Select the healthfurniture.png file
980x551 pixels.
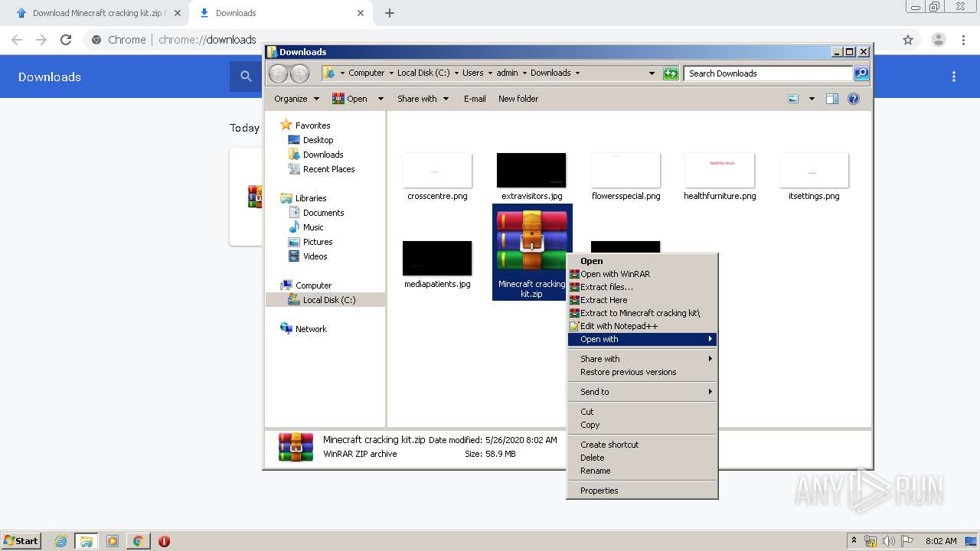point(720,171)
